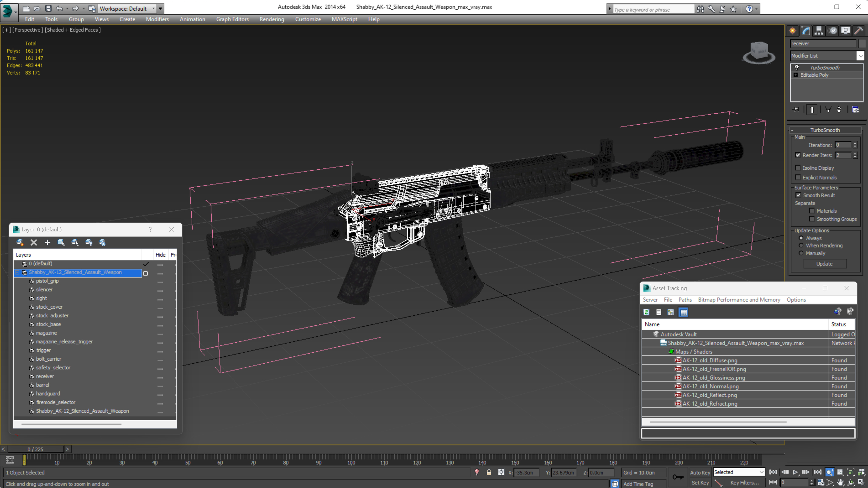Open the Modifier List dropdown
The height and width of the screenshot is (488, 868).
coord(861,56)
